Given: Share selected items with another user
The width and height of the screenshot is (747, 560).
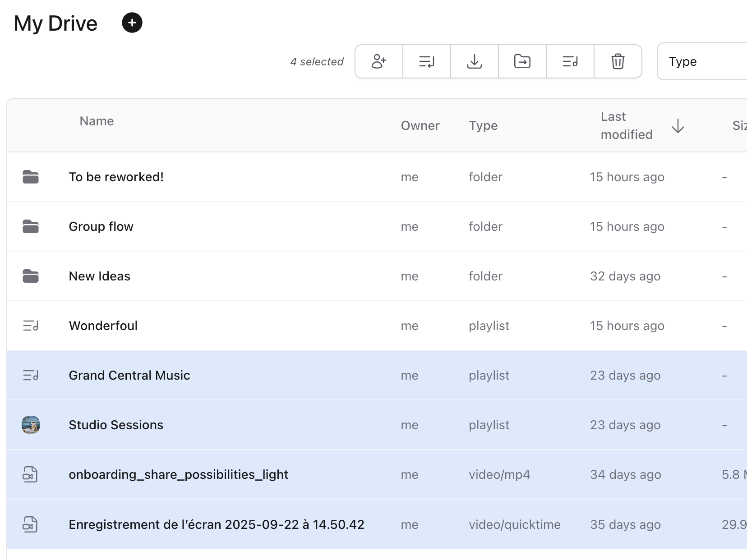Looking at the screenshot, I should (378, 61).
